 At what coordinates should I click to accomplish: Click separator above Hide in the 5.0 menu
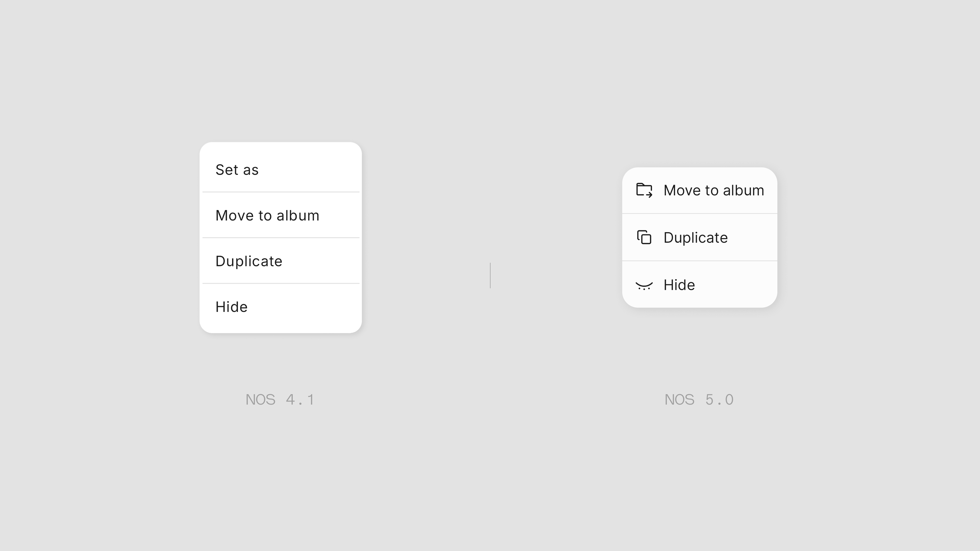700,261
